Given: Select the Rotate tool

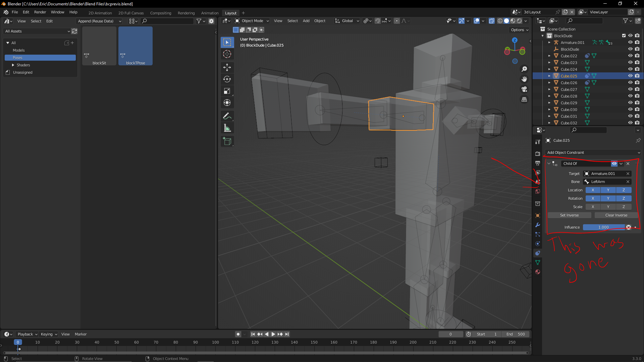Looking at the screenshot, I should (227, 79).
